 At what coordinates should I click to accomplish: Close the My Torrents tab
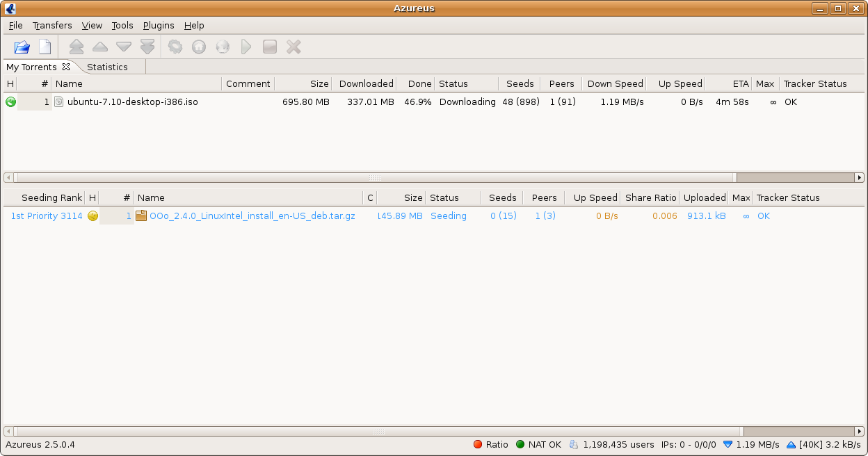click(x=66, y=67)
